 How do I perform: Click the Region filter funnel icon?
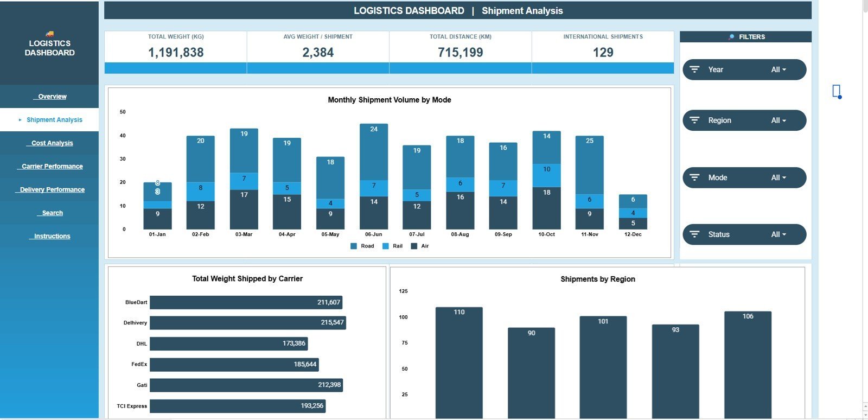click(694, 120)
